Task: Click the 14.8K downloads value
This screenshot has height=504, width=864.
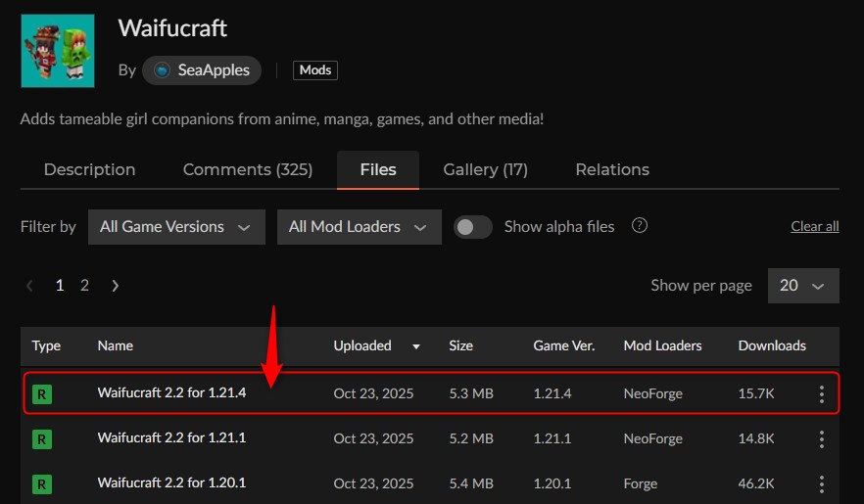Action: (756, 438)
